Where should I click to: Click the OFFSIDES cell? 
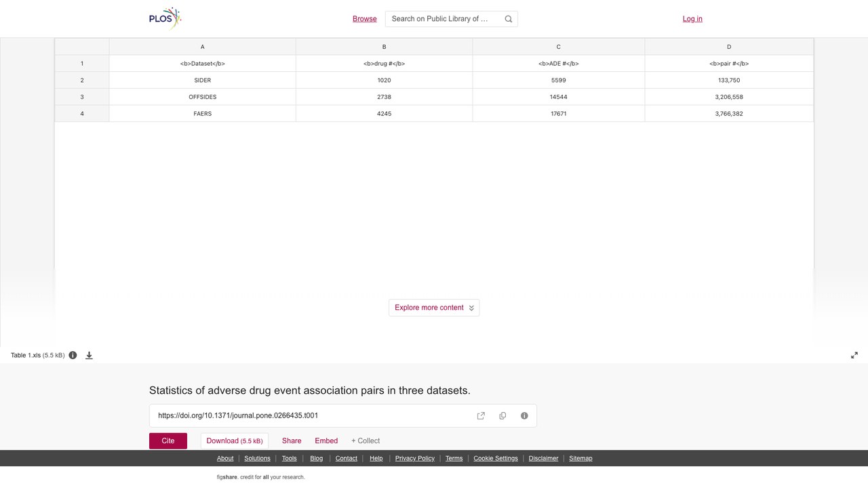[202, 97]
